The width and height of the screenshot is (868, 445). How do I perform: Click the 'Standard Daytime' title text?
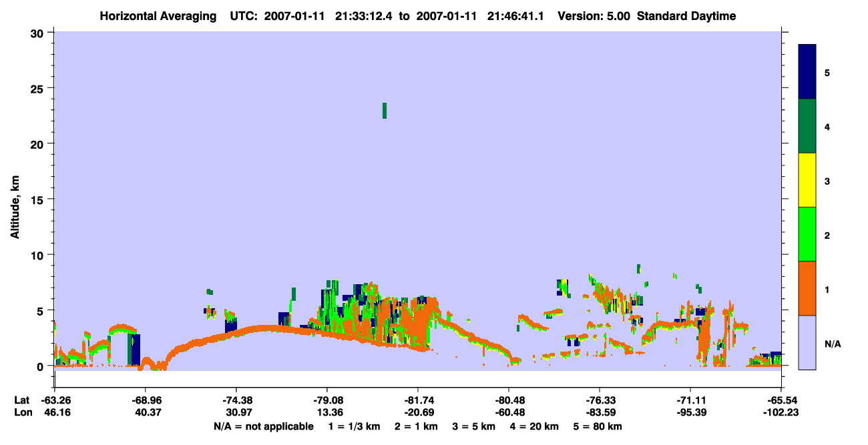coord(686,16)
